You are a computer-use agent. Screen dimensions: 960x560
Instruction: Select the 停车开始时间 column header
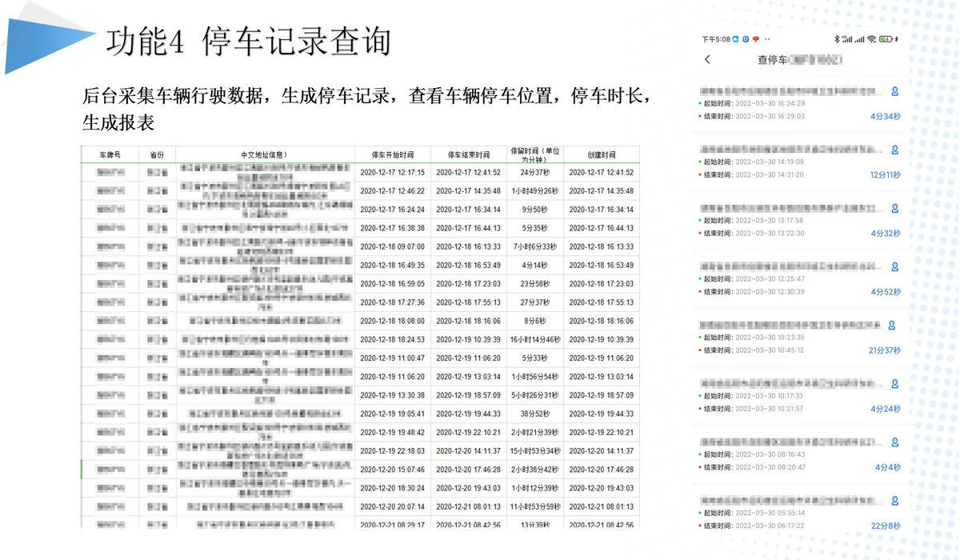pos(392,154)
